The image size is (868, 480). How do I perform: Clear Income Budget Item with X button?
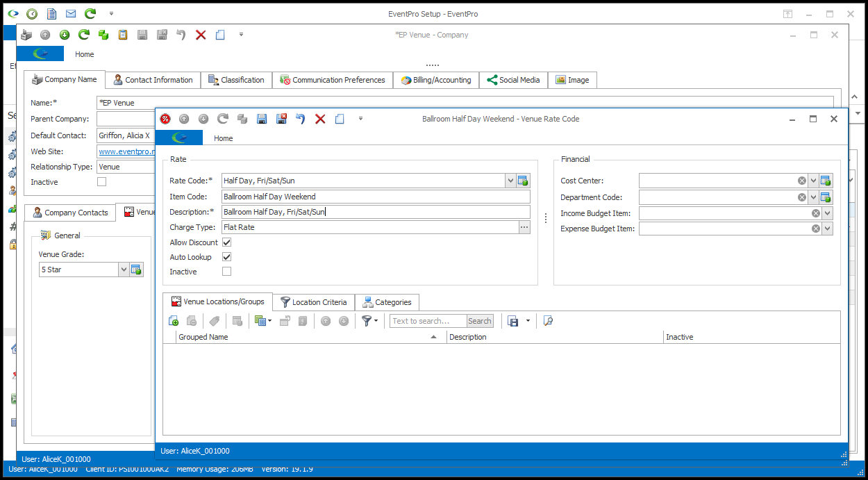(816, 213)
